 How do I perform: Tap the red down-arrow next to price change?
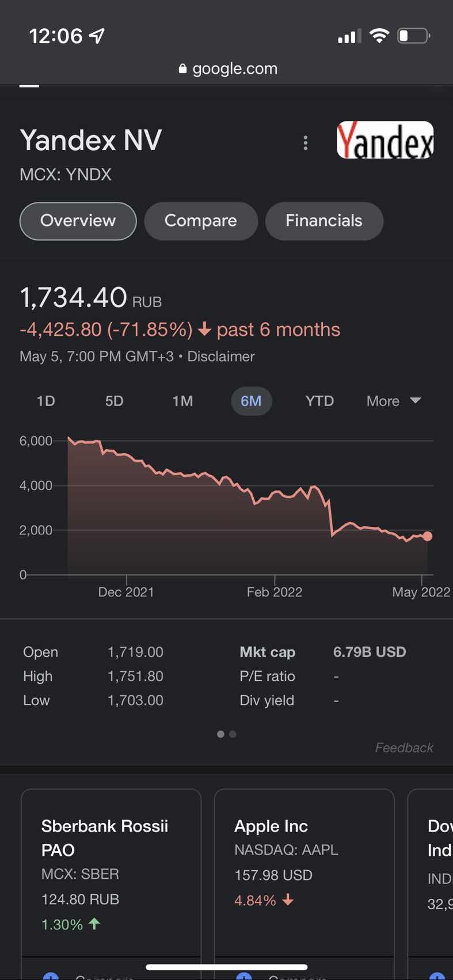click(204, 330)
